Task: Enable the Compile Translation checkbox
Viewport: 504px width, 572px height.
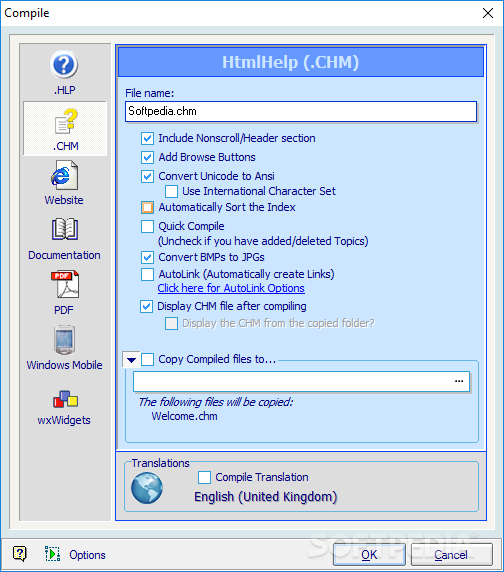Action: pyautogui.click(x=204, y=477)
